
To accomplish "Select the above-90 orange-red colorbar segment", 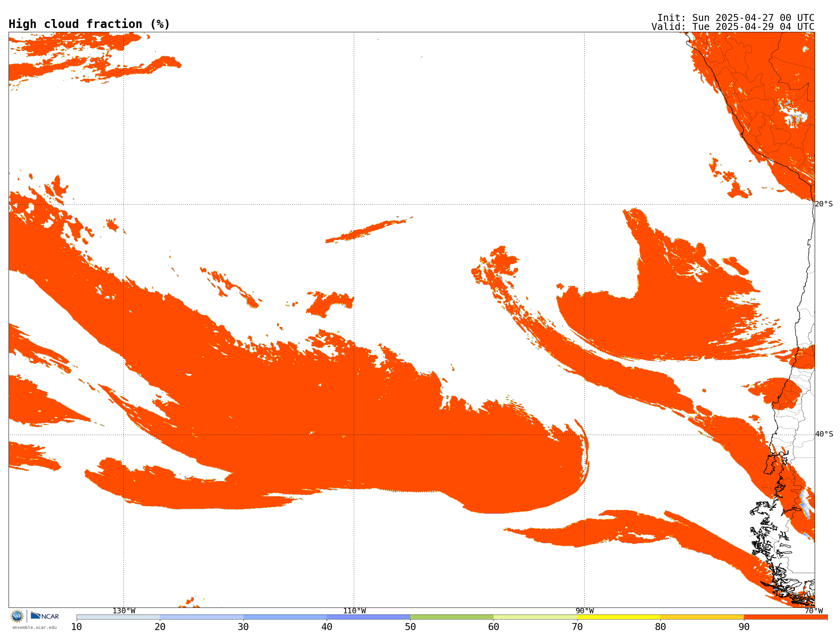I will (x=786, y=617).
